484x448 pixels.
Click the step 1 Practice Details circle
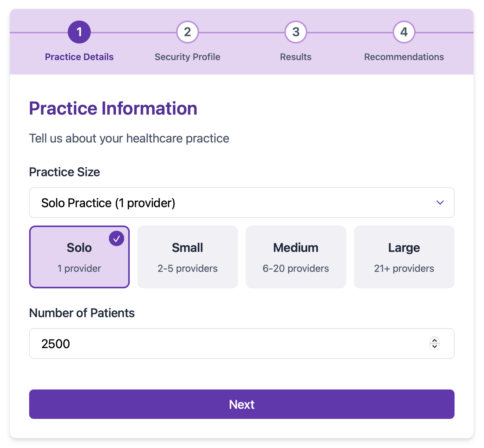[79, 32]
